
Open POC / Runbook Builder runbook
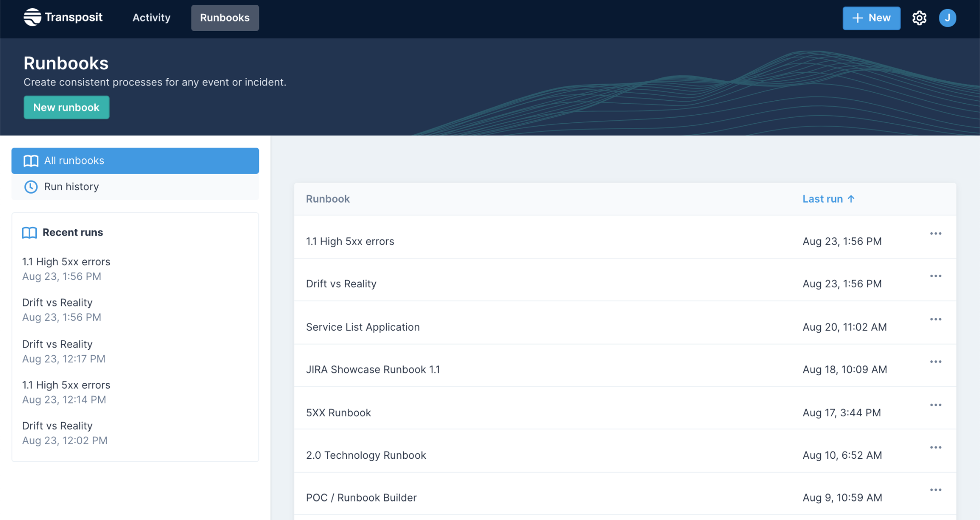(361, 498)
